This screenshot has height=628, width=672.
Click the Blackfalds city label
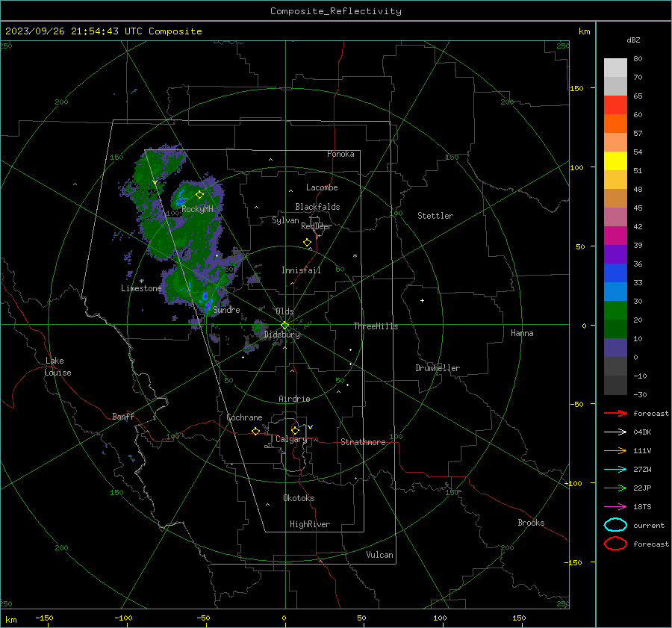317,207
